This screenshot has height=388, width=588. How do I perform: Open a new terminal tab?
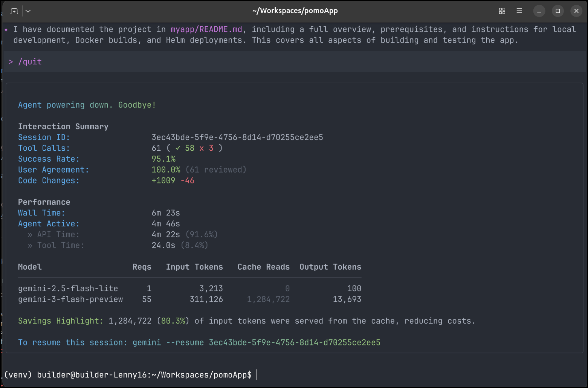tap(14, 11)
